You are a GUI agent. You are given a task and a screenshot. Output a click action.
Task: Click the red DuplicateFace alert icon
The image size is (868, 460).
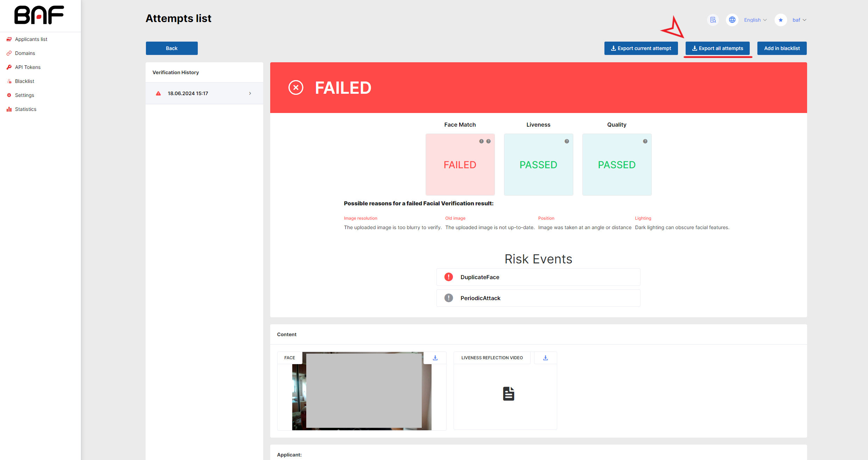448,277
